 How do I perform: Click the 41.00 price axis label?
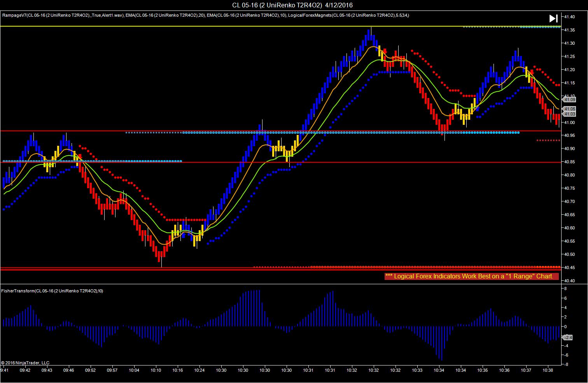coord(570,122)
